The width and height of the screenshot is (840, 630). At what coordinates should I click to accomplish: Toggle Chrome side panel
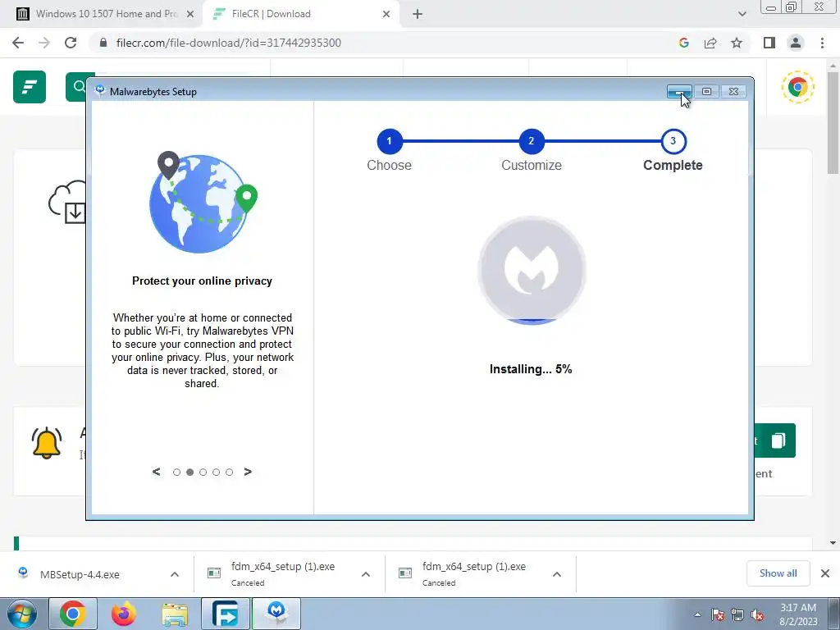point(769,43)
